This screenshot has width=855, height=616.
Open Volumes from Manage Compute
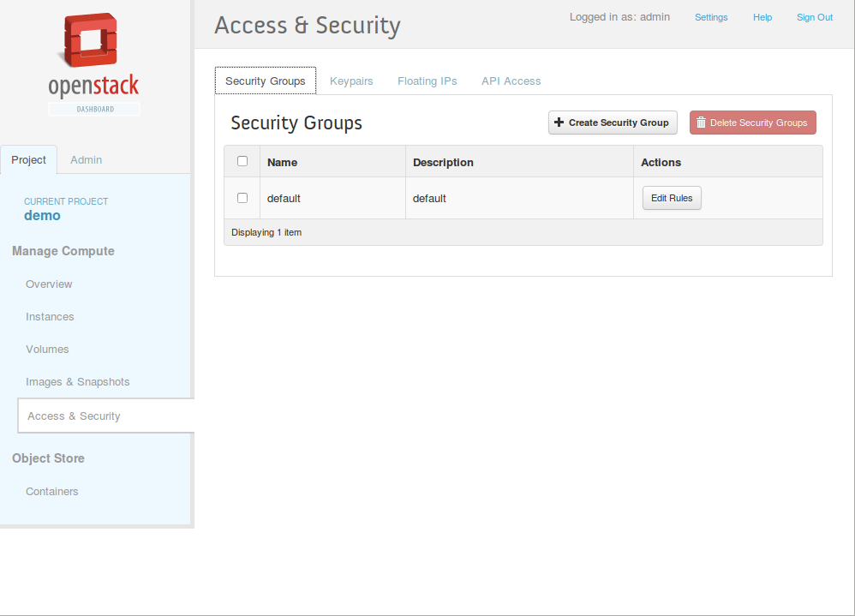coord(47,350)
